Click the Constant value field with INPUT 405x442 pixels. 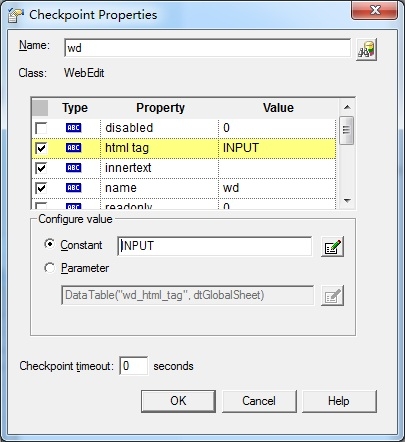point(215,246)
